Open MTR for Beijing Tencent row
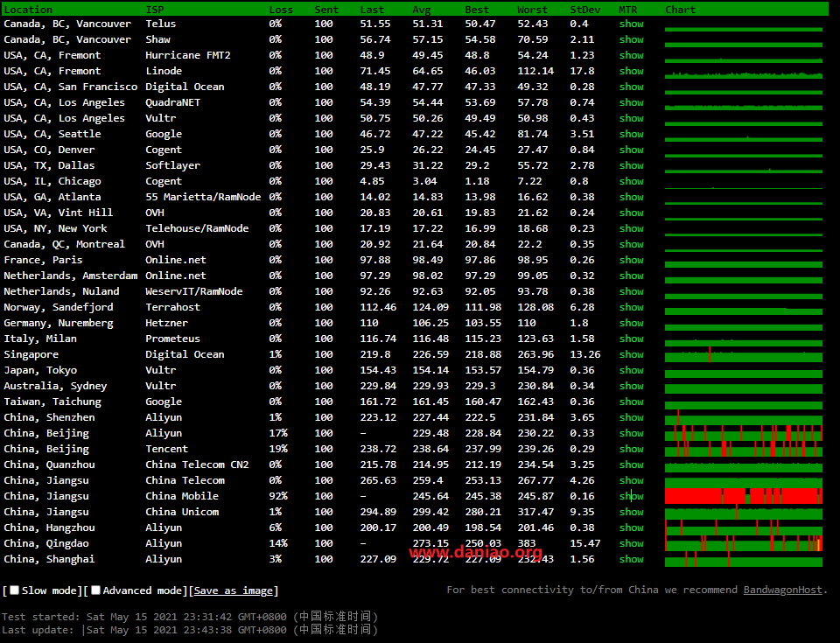Image resolution: width=840 pixels, height=643 pixels. click(x=631, y=449)
